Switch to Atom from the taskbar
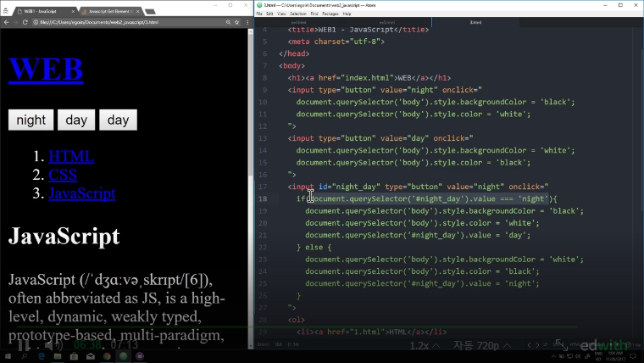644x363 pixels. (123, 356)
